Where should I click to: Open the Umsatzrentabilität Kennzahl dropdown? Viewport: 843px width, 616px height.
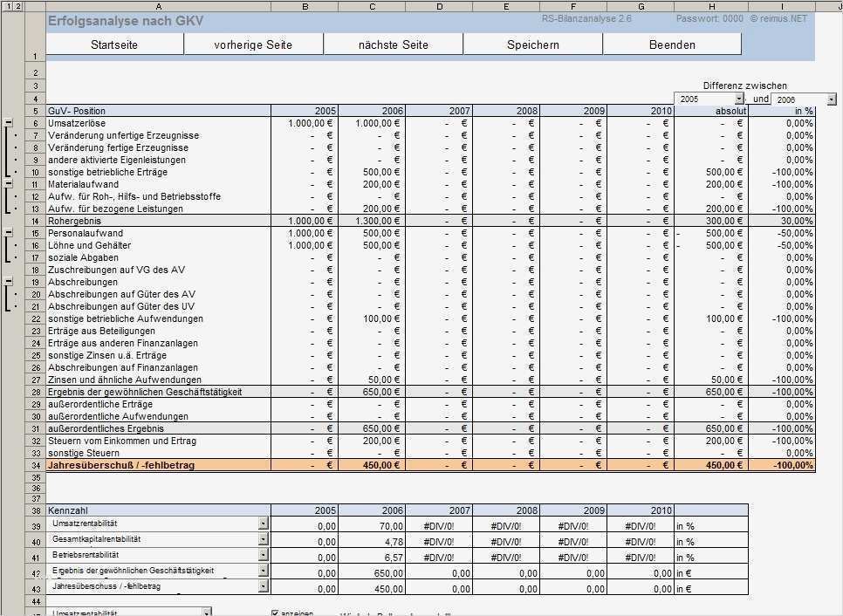click(x=264, y=523)
